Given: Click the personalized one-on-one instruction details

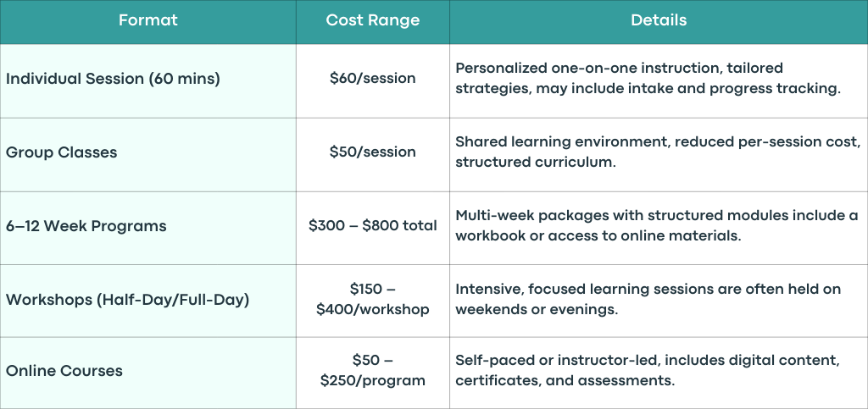Looking at the screenshot, I should [x=648, y=78].
